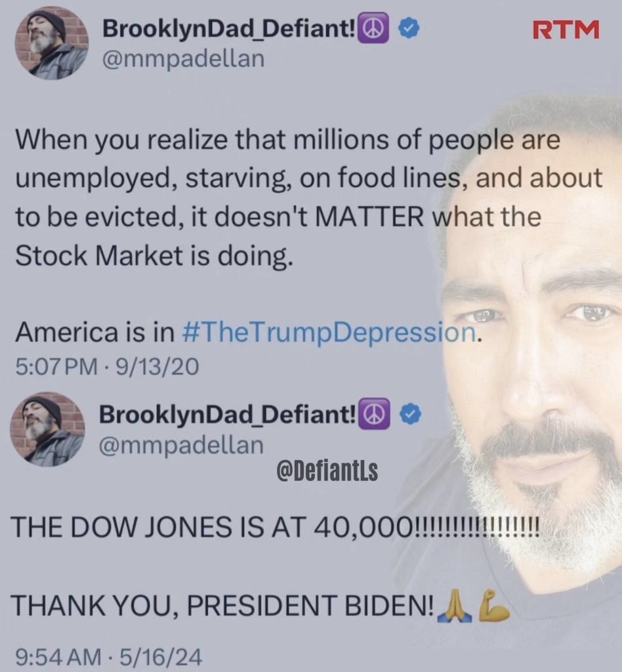Screen dimensions: 622x672
Task: Click the @DefiantLs watermark
Action: click(327, 471)
